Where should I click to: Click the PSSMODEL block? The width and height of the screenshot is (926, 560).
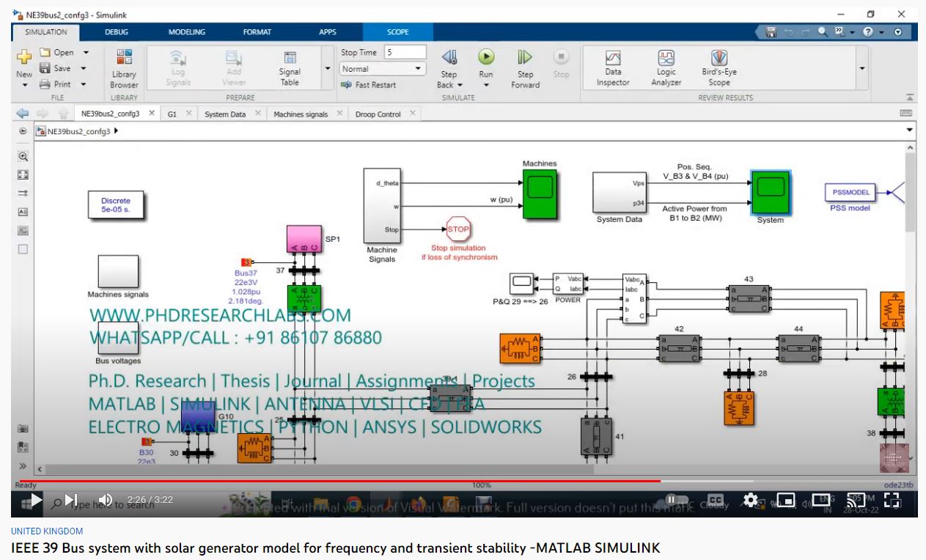click(x=850, y=193)
